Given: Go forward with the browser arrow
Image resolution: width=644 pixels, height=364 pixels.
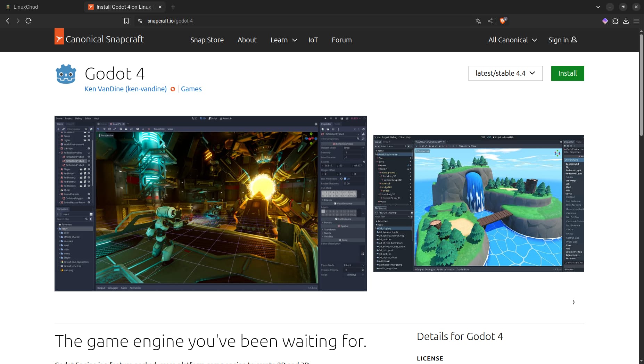Looking at the screenshot, I should tap(18, 21).
